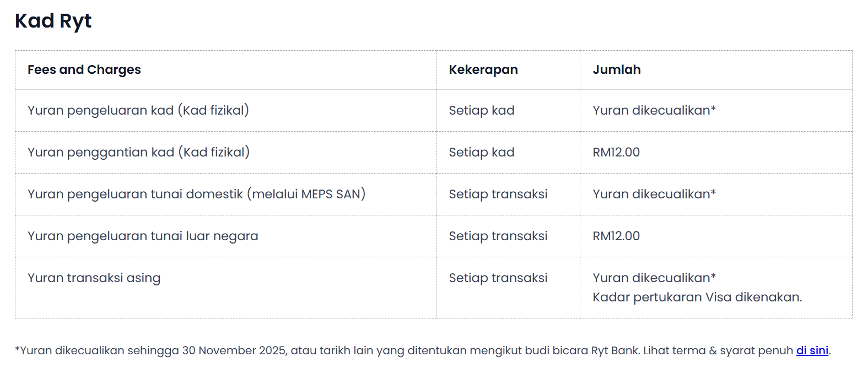The height and width of the screenshot is (373, 868).
Task: Click 'Yuran transaksi asing' cell
Action: point(94,278)
